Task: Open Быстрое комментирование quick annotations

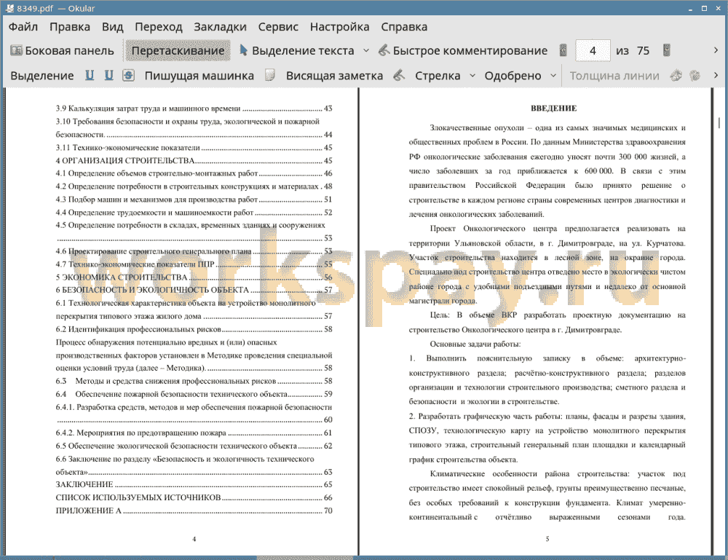Action: point(463,51)
